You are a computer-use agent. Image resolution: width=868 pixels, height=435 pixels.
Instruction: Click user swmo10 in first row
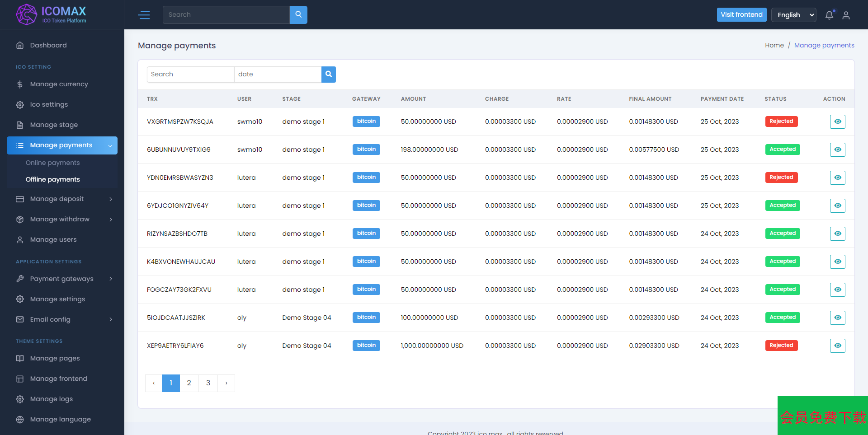[250, 122]
